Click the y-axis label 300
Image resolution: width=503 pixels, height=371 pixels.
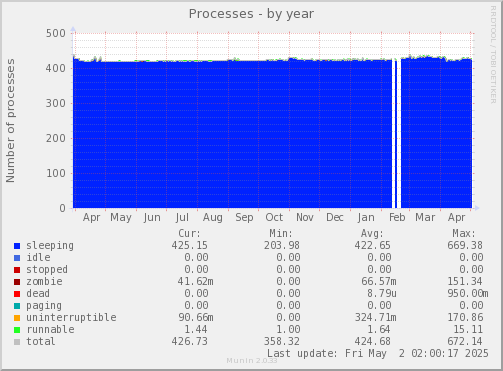pos(56,103)
